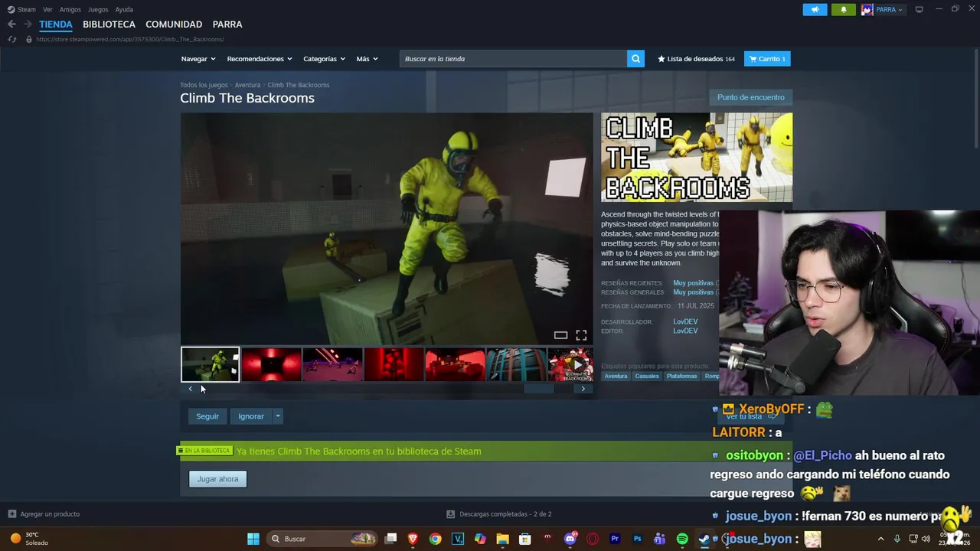This screenshot has height=551, width=980.
Task: Click the Plataformas tag
Action: [x=681, y=376]
